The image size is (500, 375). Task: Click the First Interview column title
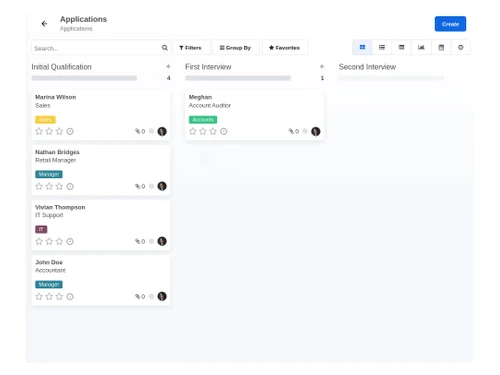(208, 67)
